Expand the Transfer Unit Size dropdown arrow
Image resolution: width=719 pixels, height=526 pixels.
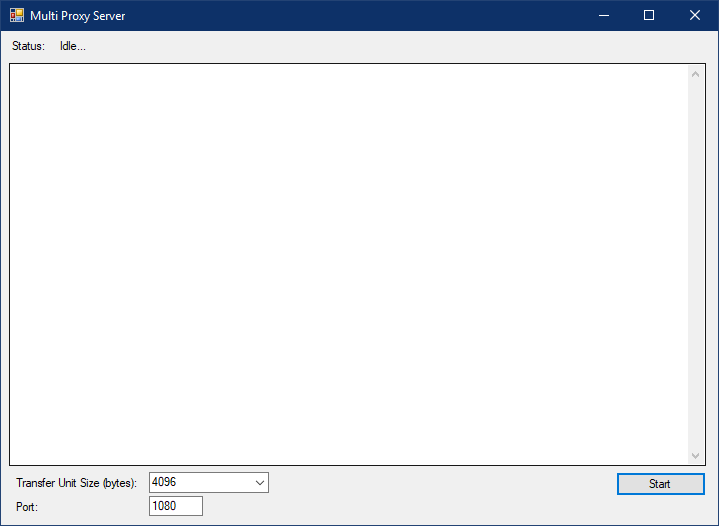pyautogui.click(x=260, y=483)
